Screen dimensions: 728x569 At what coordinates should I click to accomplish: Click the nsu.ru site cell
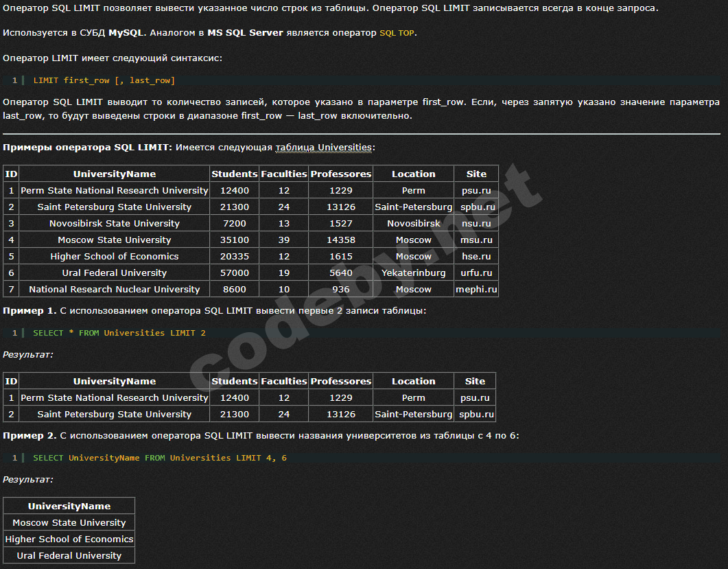476,224
